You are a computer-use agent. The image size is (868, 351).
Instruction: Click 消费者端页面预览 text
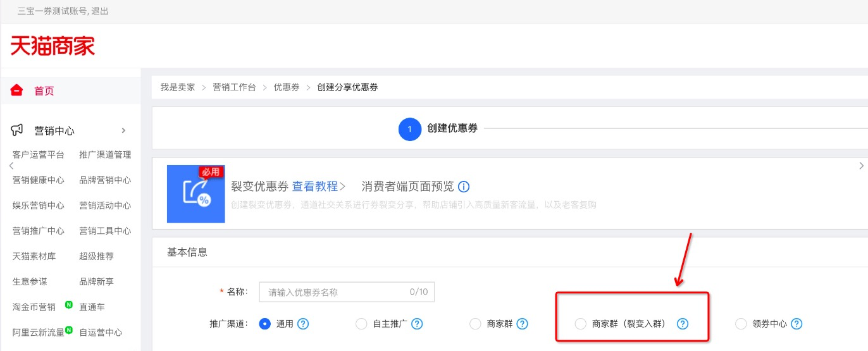click(408, 187)
